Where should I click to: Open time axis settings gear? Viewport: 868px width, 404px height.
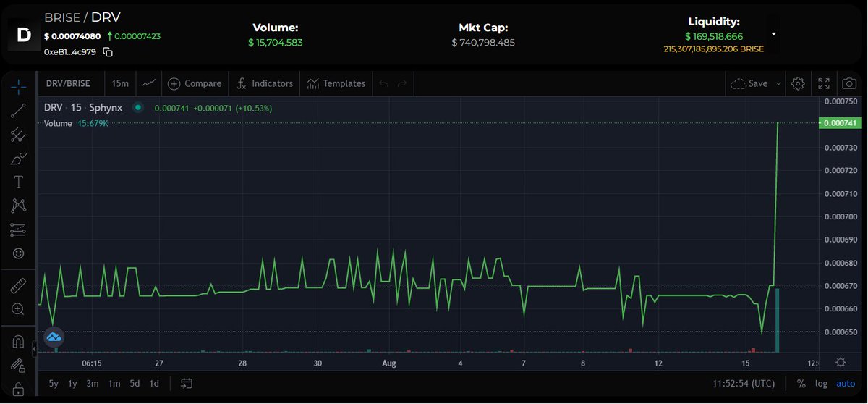841,362
